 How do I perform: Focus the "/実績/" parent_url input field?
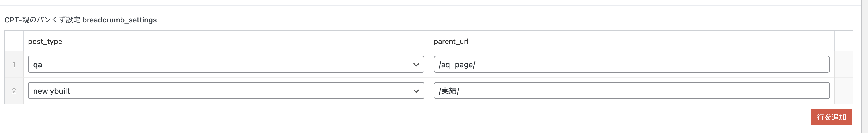click(631, 91)
